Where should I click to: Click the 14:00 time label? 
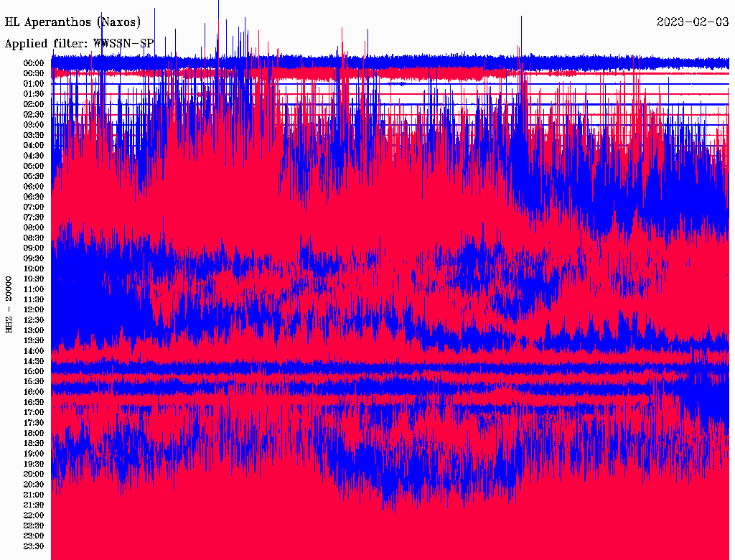click(x=34, y=351)
